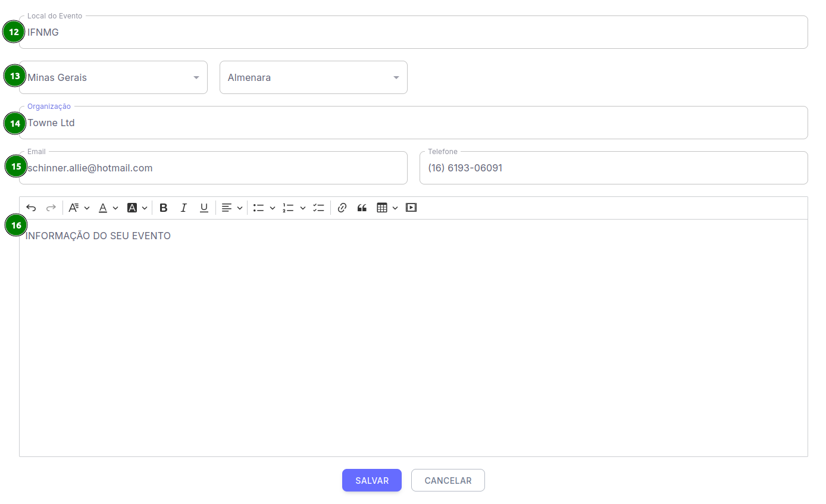Toggle underline formatting in the editor
Image resolution: width=826 pixels, height=504 pixels.
(204, 208)
